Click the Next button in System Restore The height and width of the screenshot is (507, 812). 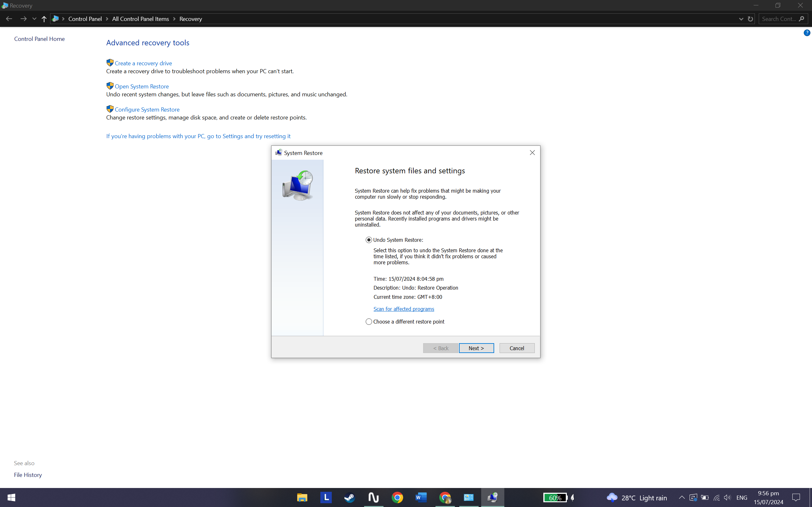[476, 348]
